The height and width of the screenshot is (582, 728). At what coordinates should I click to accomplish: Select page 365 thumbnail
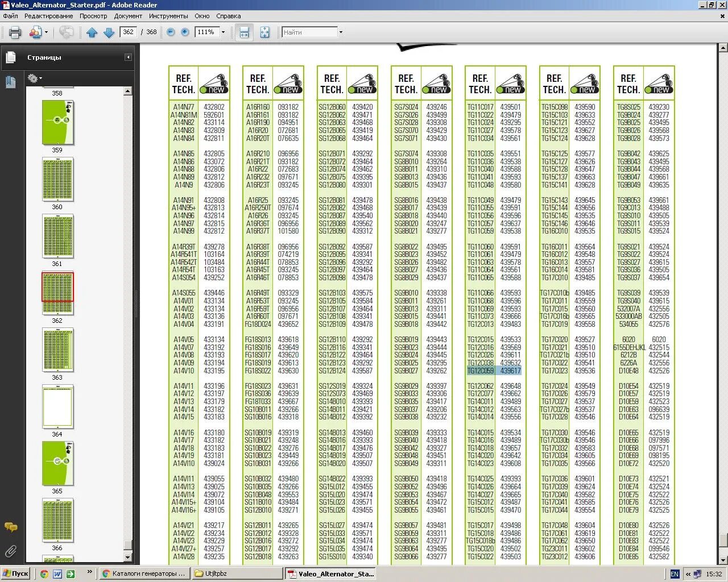[x=57, y=463]
